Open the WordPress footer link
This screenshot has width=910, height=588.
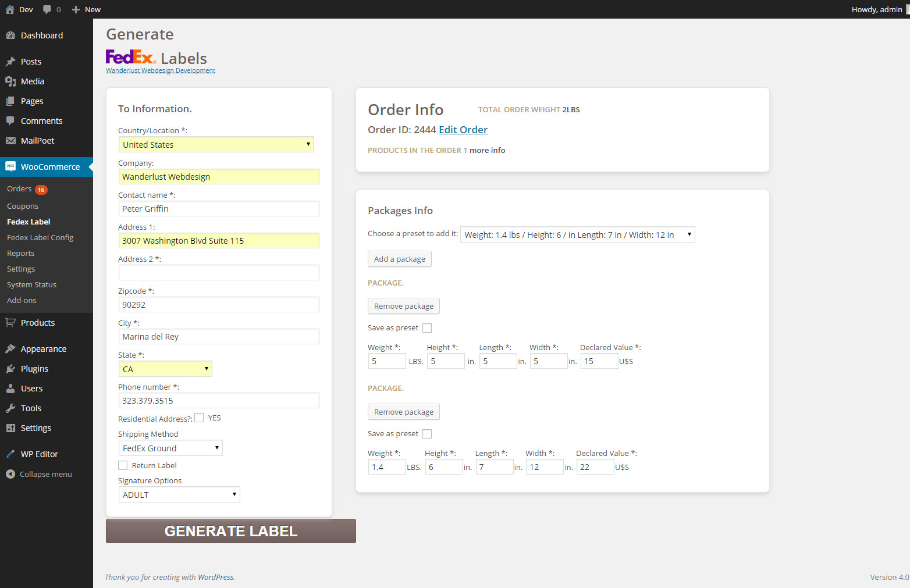215,577
